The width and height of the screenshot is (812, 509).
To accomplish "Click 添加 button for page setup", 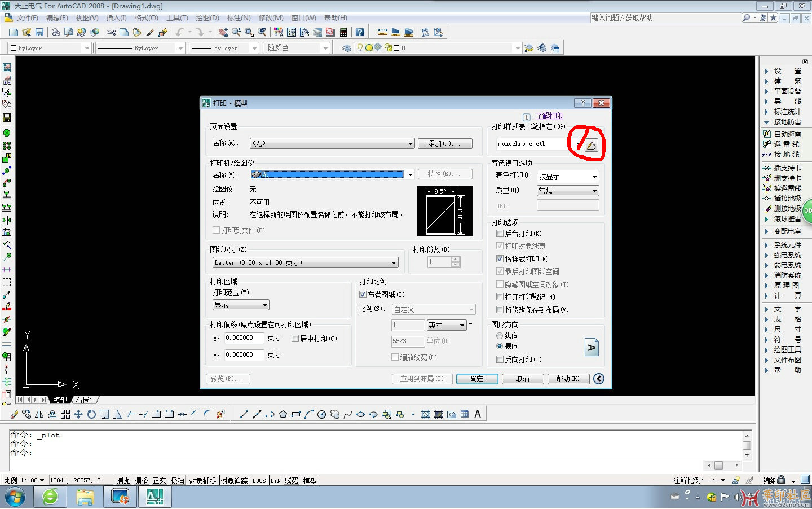I will point(445,143).
